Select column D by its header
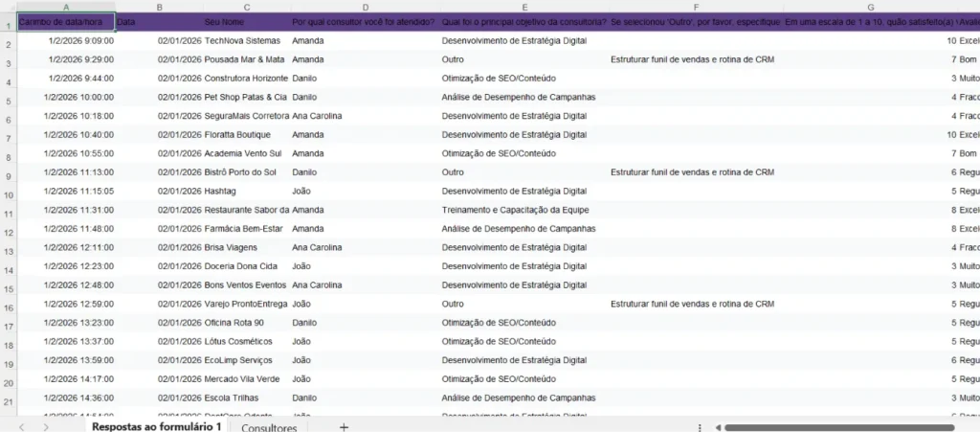980x432 pixels. pos(366,8)
